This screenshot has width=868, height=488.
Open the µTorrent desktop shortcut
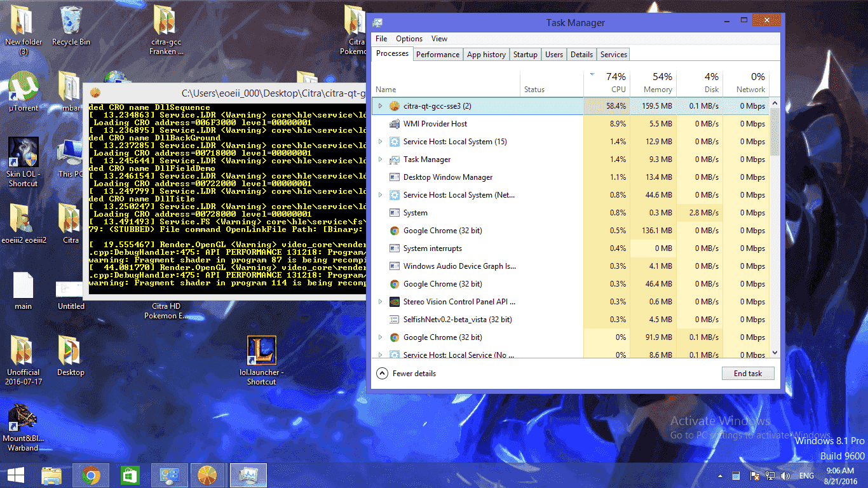pyautogui.click(x=24, y=92)
